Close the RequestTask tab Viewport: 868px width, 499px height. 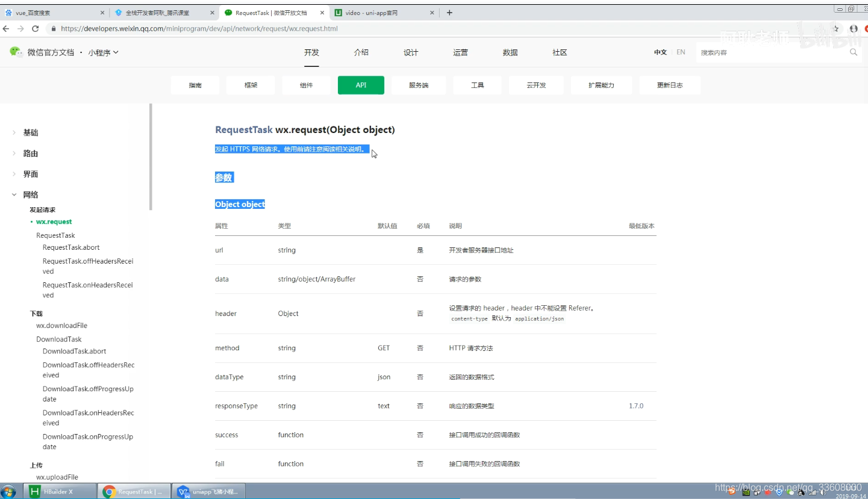[322, 13]
